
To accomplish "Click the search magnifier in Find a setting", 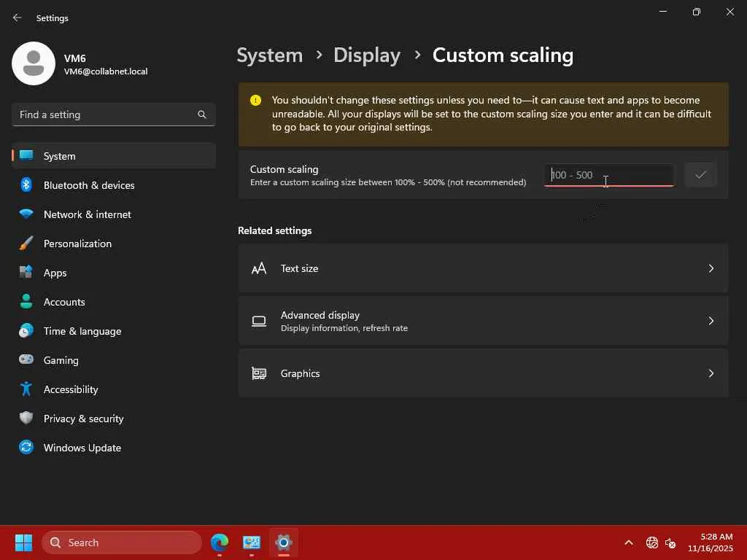I will 202,114.
